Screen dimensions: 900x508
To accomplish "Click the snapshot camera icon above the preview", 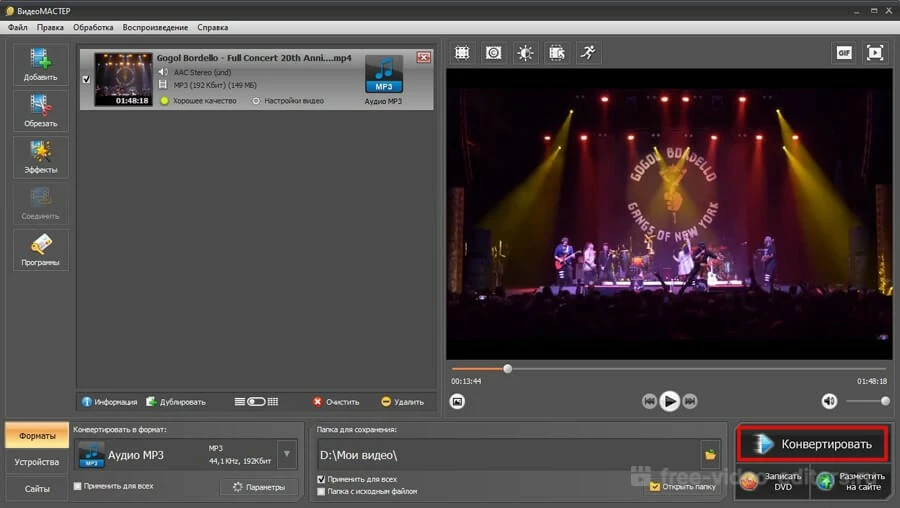I will coord(494,53).
